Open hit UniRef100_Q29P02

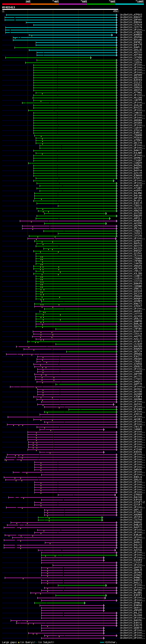(131, 540)
